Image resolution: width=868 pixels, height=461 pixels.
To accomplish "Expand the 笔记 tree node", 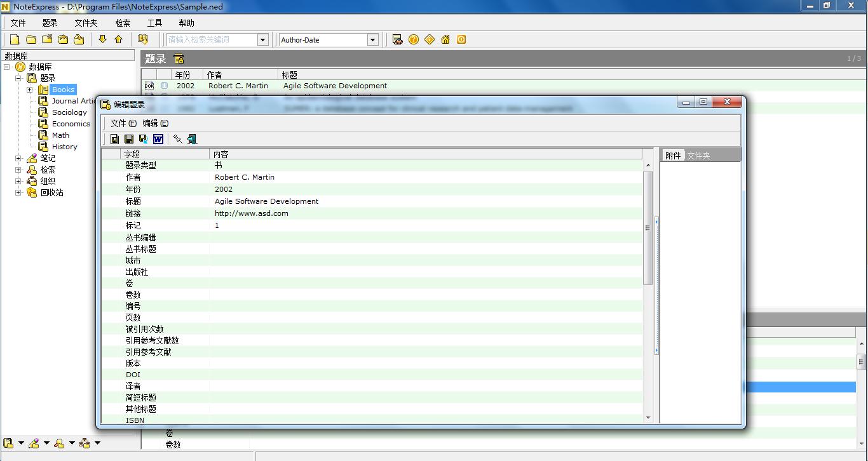I will (18, 158).
